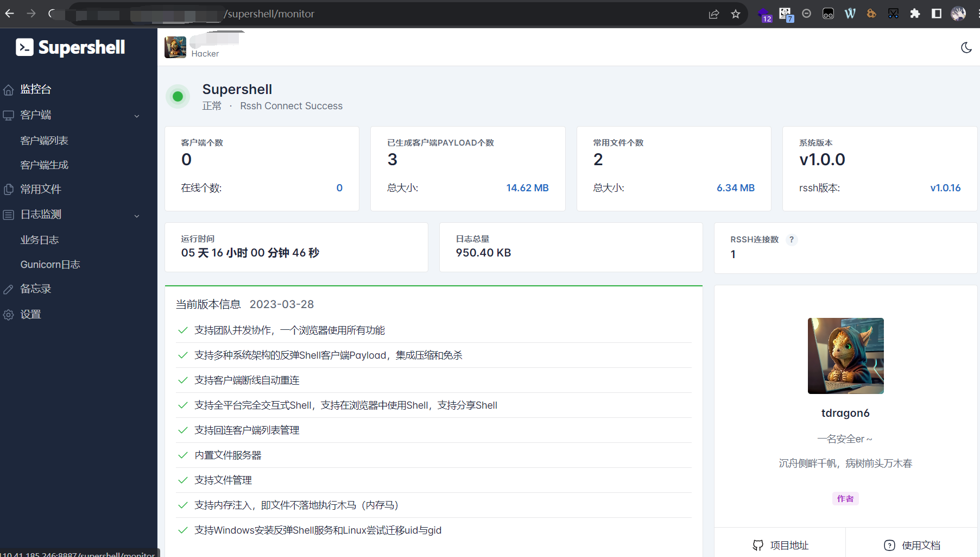
Task: Click the 作者 badge
Action: click(845, 499)
